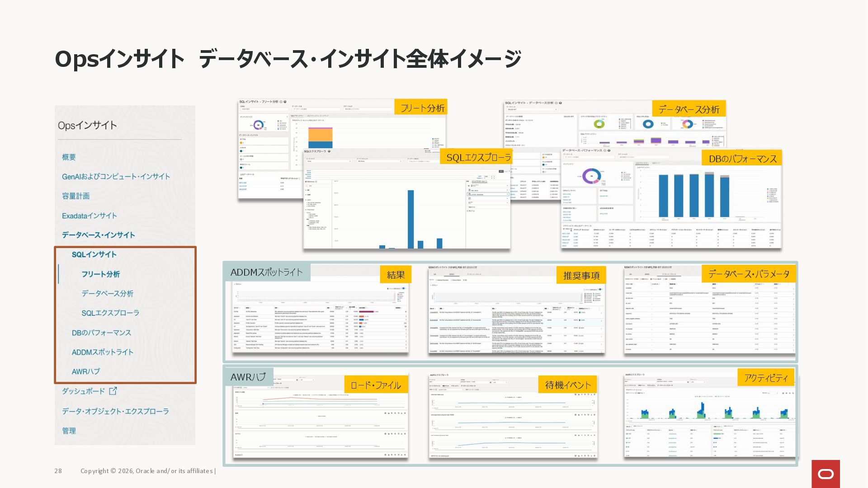Click the donut chart in フリート分析 screenshot
Image resolution: width=868 pixels, height=488 pixels.
click(x=259, y=125)
